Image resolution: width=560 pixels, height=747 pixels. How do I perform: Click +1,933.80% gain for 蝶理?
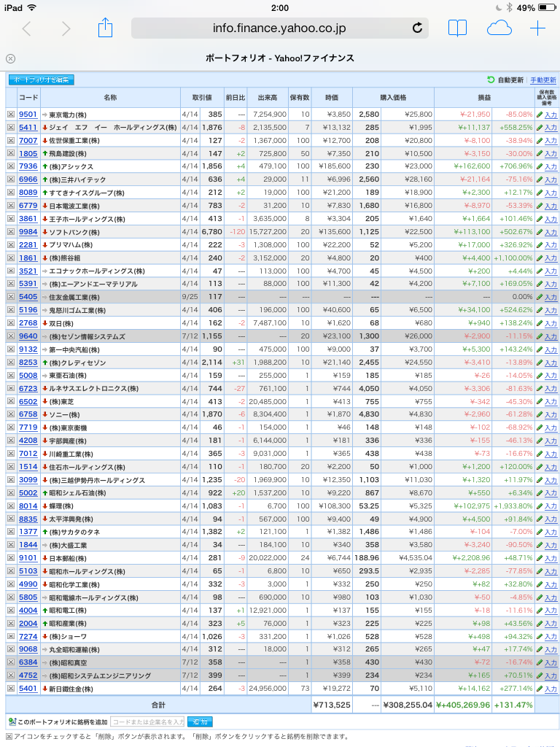point(513,506)
